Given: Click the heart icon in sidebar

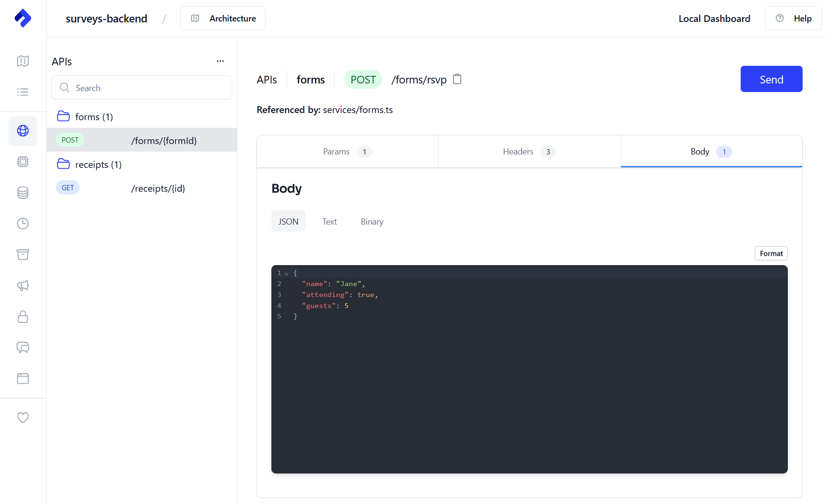Looking at the screenshot, I should tap(23, 417).
